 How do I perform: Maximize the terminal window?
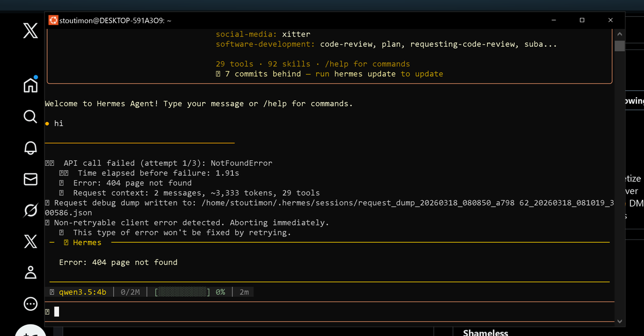(582, 20)
